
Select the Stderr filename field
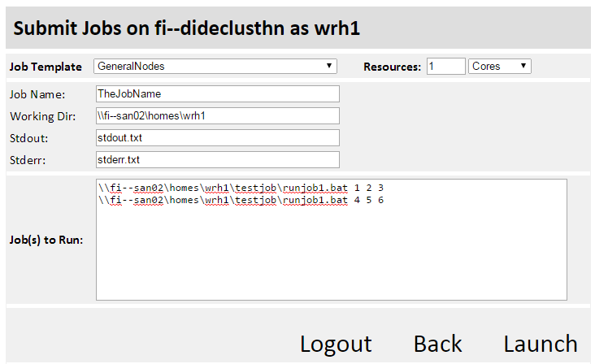click(x=217, y=160)
